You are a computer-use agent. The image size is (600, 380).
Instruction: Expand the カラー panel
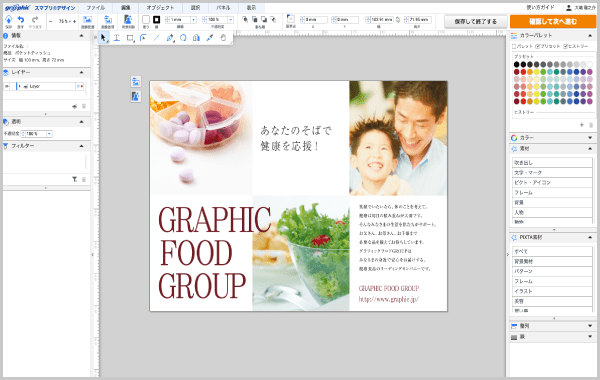[x=590, y=138]
